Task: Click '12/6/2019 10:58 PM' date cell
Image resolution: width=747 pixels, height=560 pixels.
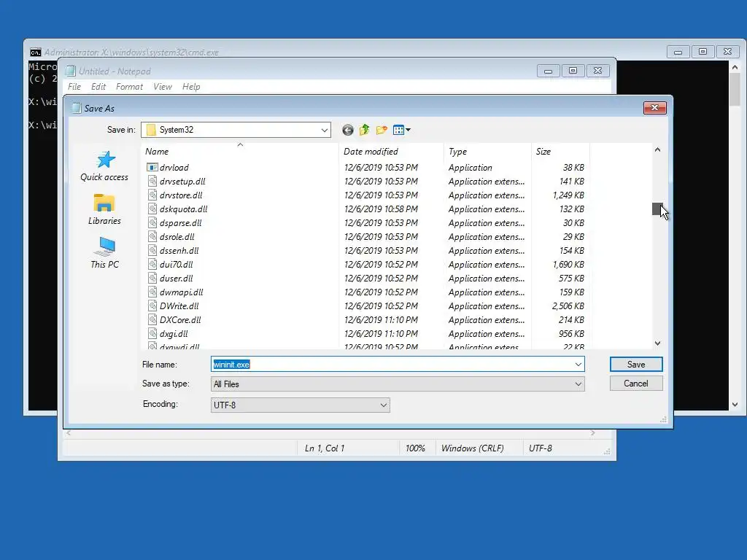Action: point(381,209)
